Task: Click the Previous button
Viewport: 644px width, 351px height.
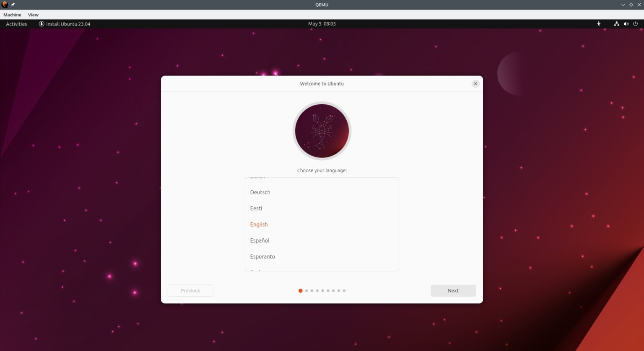Action: click(x=190, y=290)
